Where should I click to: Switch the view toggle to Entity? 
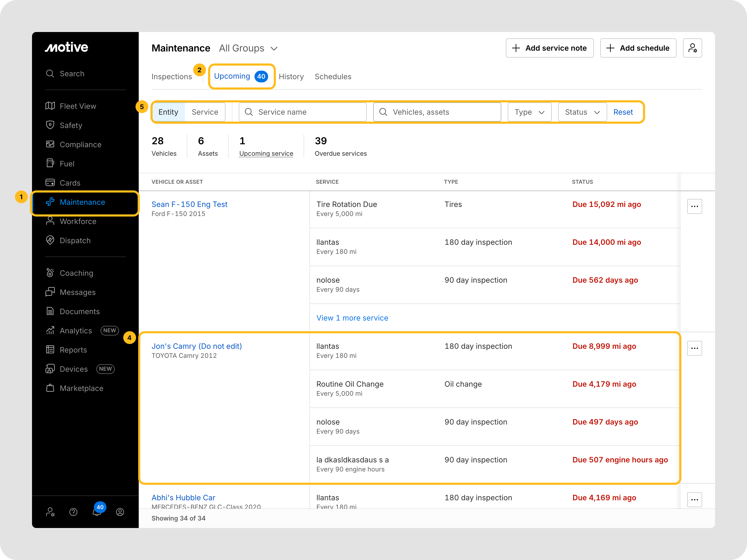point(168,112)
